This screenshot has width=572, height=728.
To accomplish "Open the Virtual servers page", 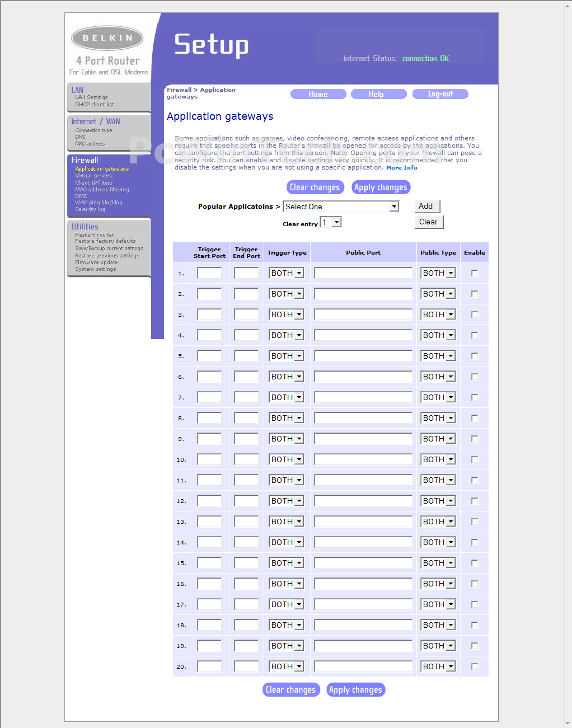I will 93,176.
